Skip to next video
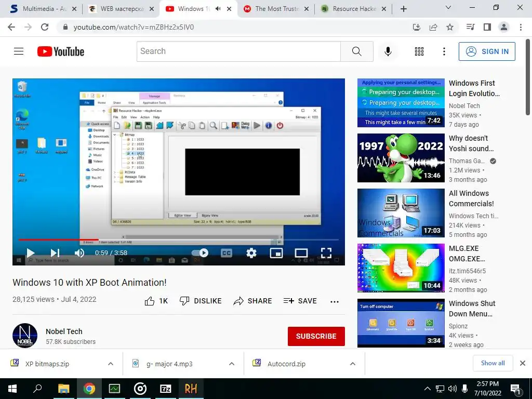Screen dimensions: 532x399 pyautogui.click(x=55, y=253)
